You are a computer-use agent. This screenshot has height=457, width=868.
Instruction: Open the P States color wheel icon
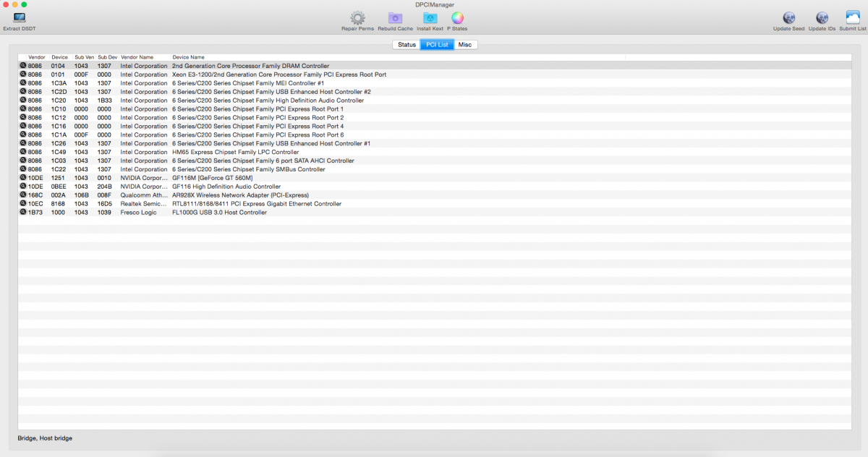457,18
